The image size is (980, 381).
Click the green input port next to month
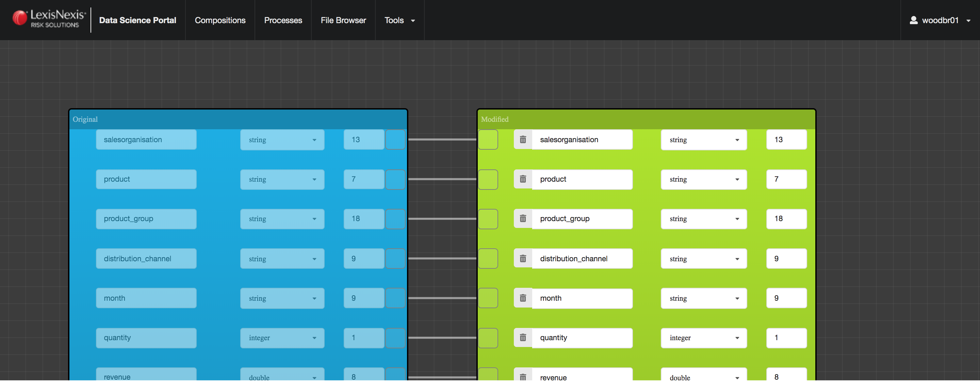[488, 298]
